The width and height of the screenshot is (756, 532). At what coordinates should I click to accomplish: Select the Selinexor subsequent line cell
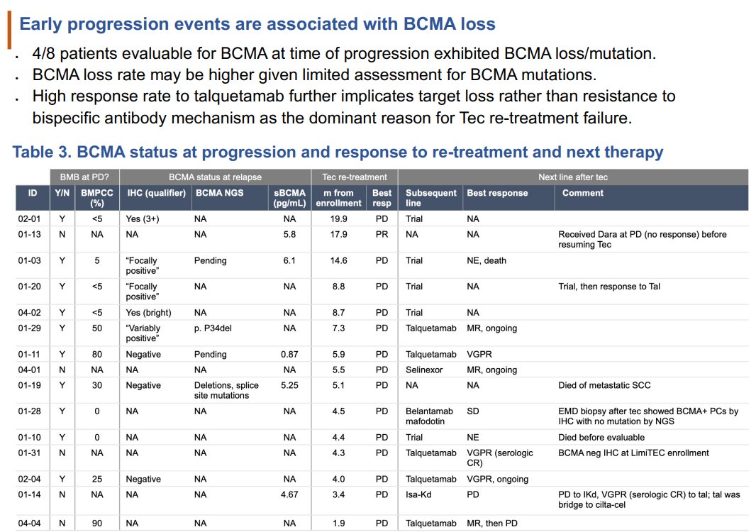pos(425,370)
